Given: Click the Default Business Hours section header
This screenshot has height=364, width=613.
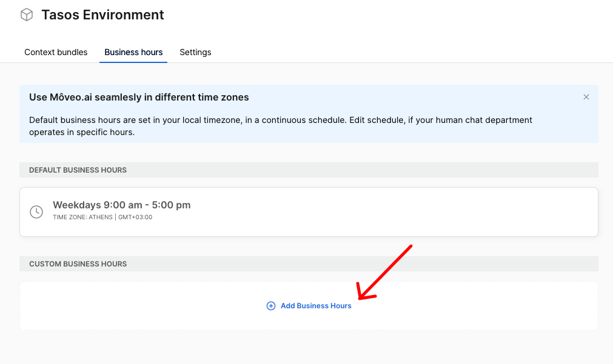Looking at the screenshot, I should tap(78, 170).
